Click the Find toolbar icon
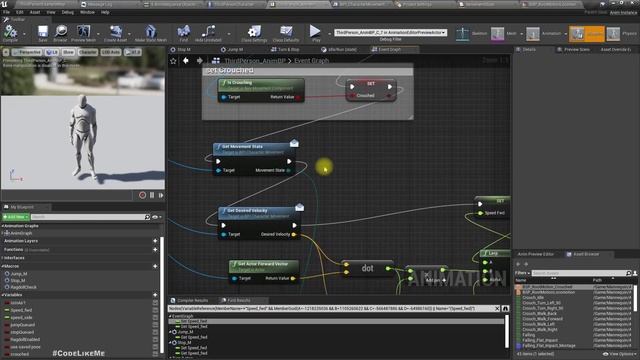 click(x=184, y=31)
